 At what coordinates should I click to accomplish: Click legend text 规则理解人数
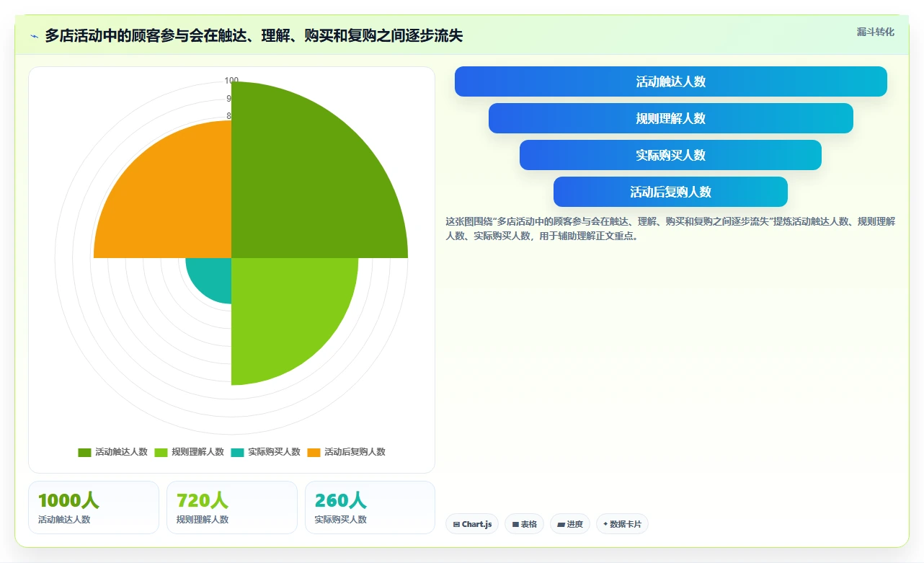[x=197, y=452]
